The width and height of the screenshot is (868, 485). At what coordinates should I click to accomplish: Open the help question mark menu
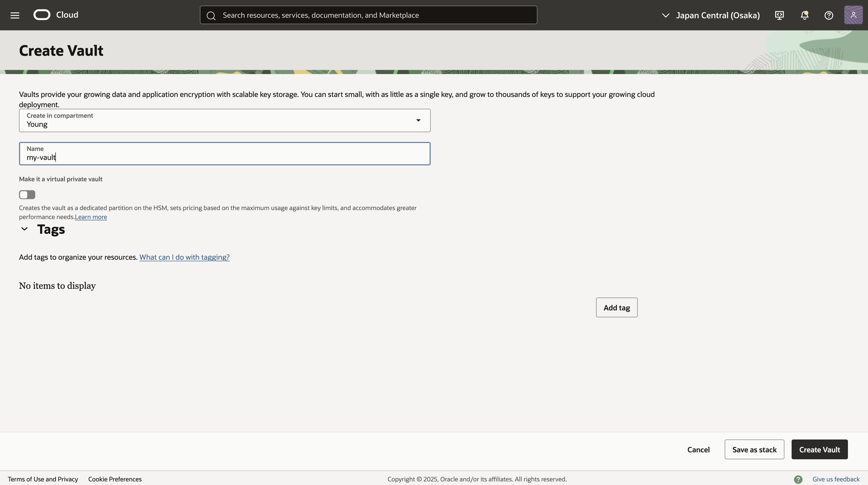829,15
